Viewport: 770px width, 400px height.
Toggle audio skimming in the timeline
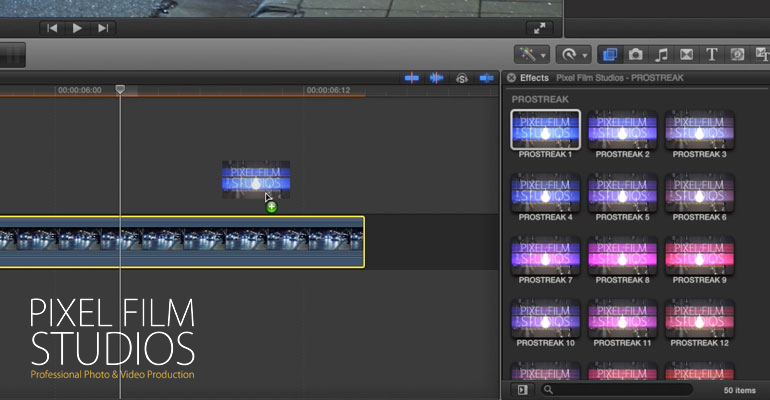coord(436,78)
